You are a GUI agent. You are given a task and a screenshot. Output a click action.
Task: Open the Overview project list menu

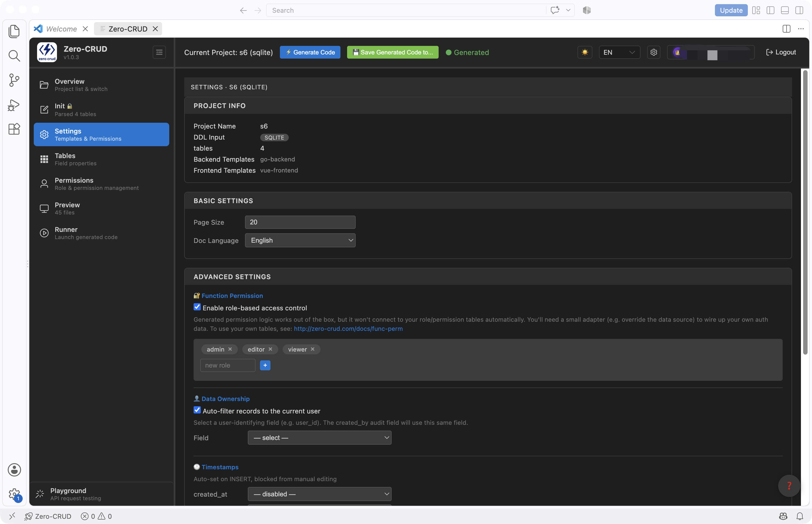(x=101, y=85)
